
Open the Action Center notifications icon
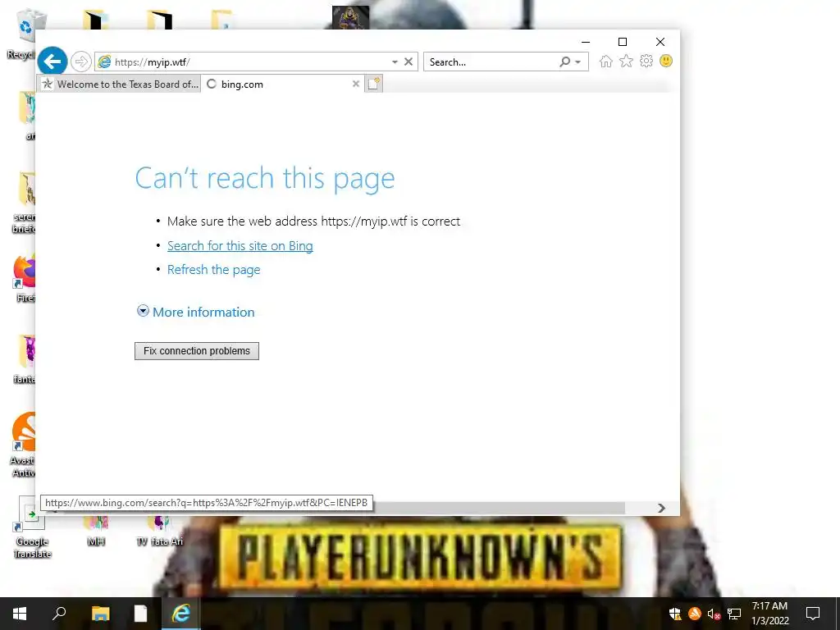(x=813, y=614)
